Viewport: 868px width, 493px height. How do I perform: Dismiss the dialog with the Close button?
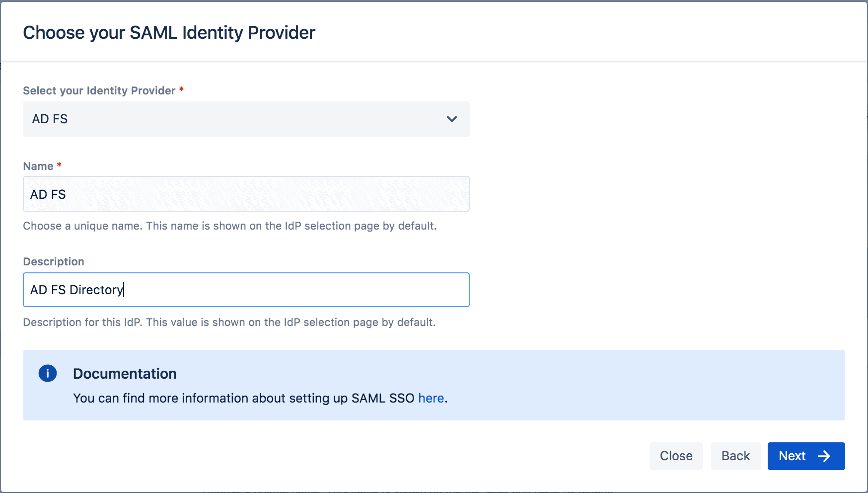(x=676, y=456)
